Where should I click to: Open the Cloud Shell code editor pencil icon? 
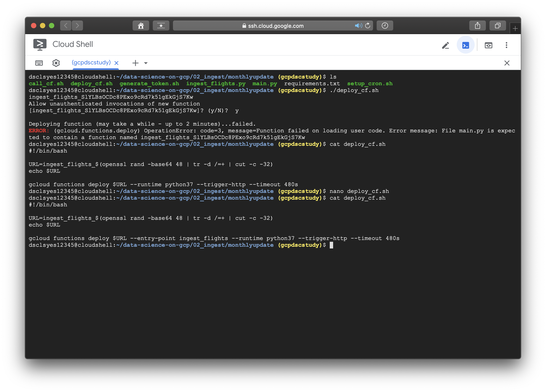tap(445, 45)
